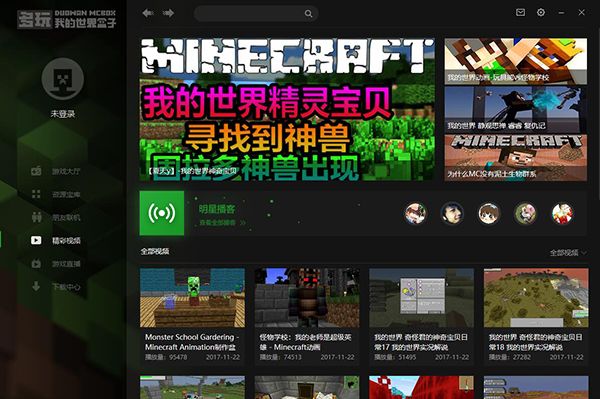The width and height of the screenshot is (600, 399).
Task: Play the 神奇宝贝日常18 video thumbnail
Action: (x=536, y=298)
